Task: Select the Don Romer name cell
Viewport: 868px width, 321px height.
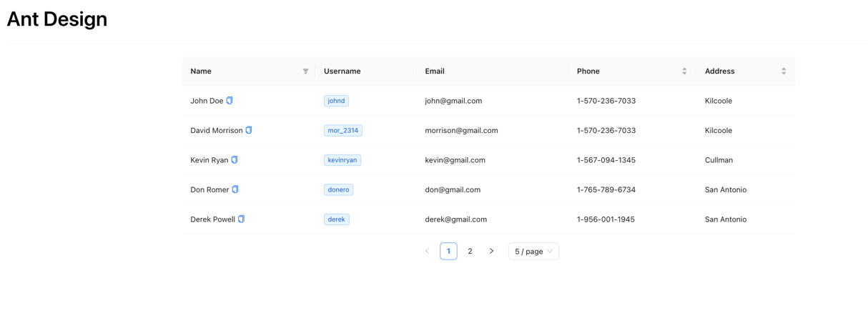Action: point(248,189)
